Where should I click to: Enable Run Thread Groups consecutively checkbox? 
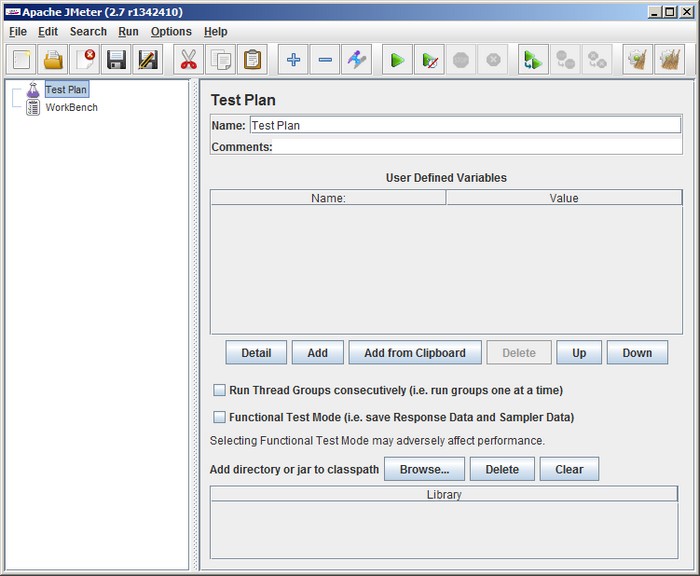point(219,390)
